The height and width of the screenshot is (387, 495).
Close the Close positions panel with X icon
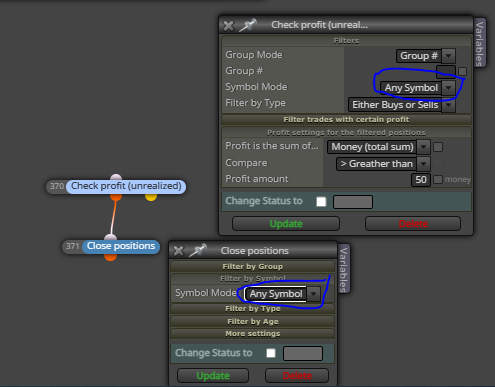179,251
